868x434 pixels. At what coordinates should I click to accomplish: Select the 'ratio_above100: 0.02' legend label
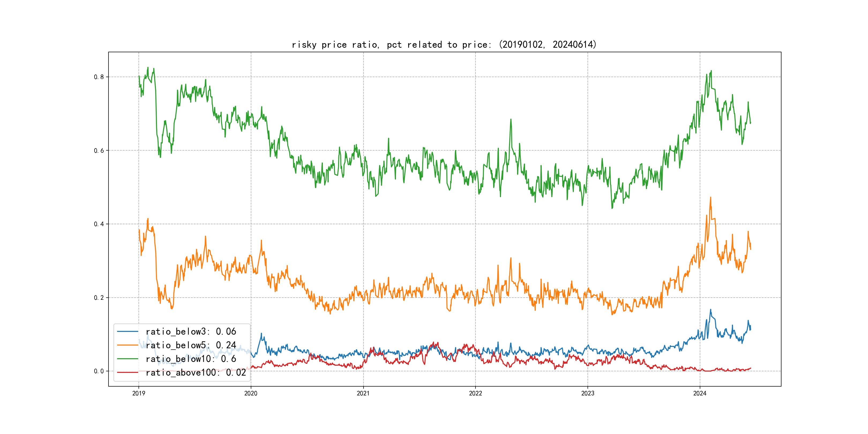196,372
